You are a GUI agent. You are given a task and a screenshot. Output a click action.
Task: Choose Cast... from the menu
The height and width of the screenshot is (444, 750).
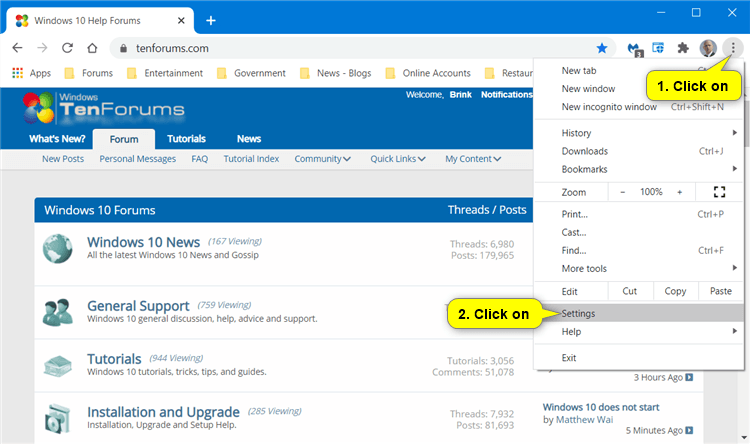pyautogui.click(x=639, y=232)
